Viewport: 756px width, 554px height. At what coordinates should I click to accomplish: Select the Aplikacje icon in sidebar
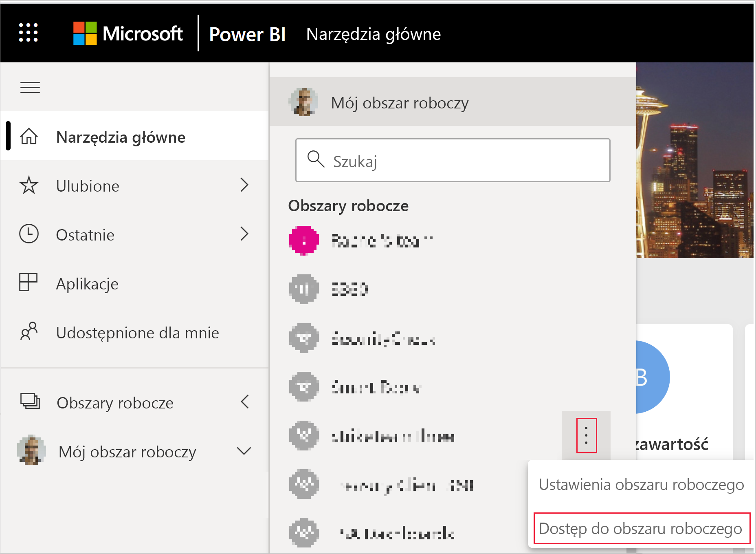click(x=29, y=283)
